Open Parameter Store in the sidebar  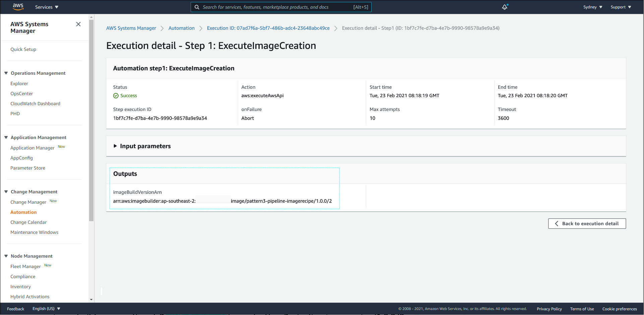27,168
